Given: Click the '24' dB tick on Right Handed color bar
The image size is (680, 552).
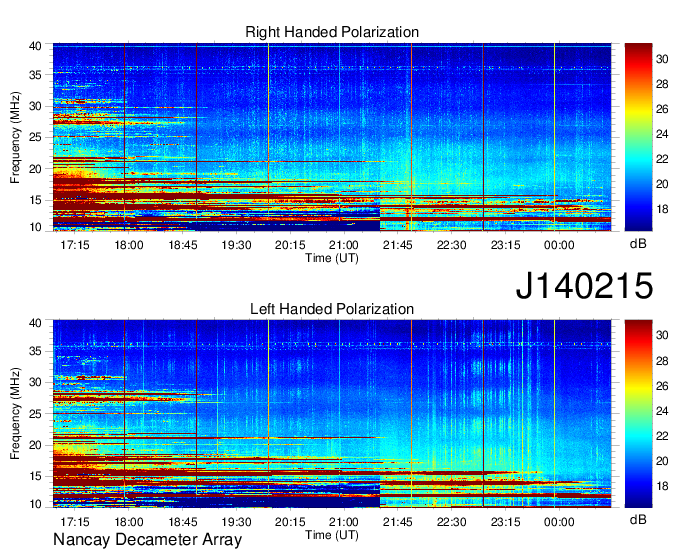Looking at the screenshot, I should (662, 134).
